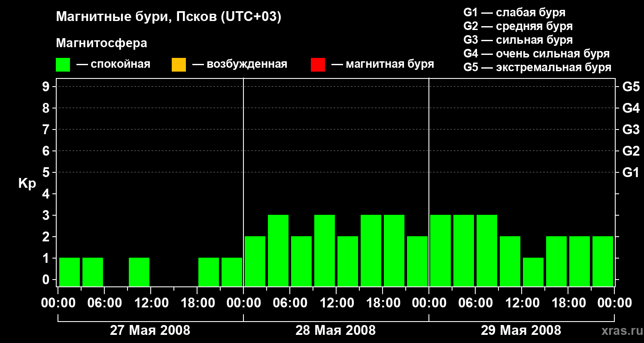Click the 06:00 time label for 29 Мая
Screen dimensions: 644x343
(475, 303)
